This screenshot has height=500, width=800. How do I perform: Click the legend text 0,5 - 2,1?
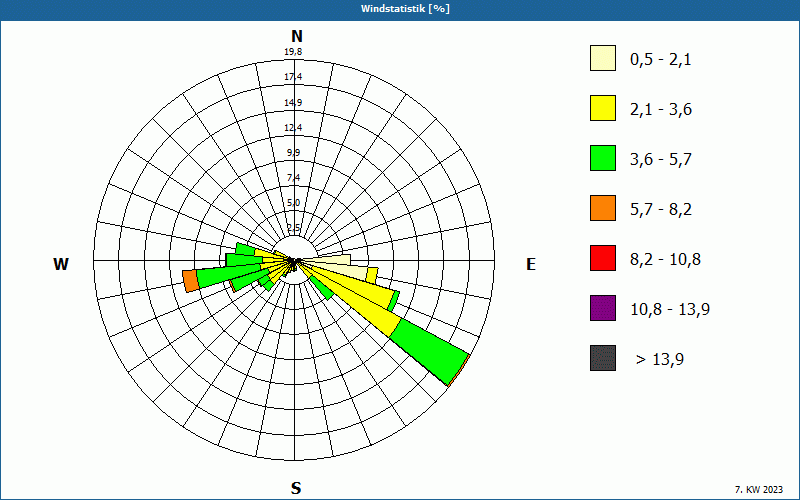661,60
